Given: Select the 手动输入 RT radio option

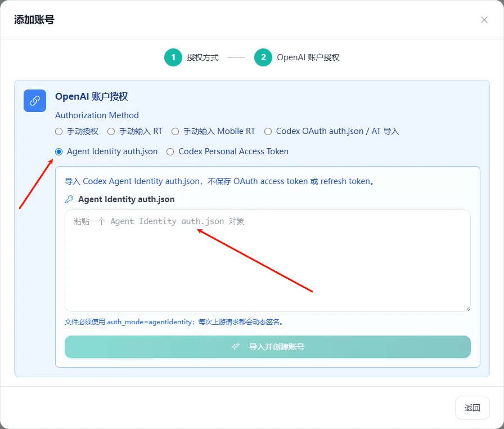Looking at the screenshot, I should point(111,132).
